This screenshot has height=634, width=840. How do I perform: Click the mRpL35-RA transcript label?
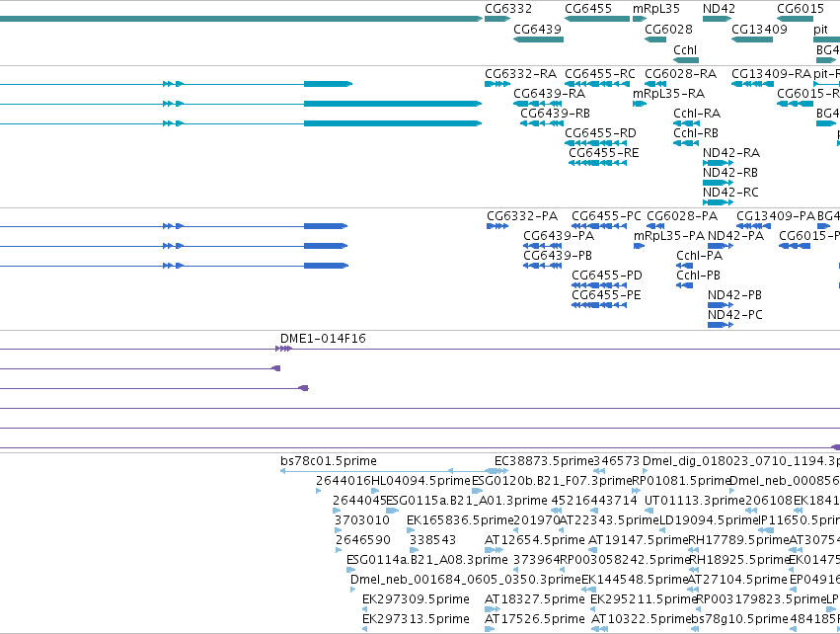[x=668, y=93]
